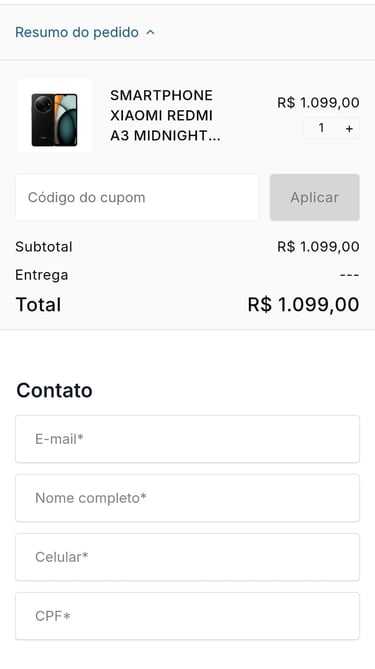The width and height of the screenshot is (375, 669).
Task: Focus the CPF field
Action: tap(187, 616)
